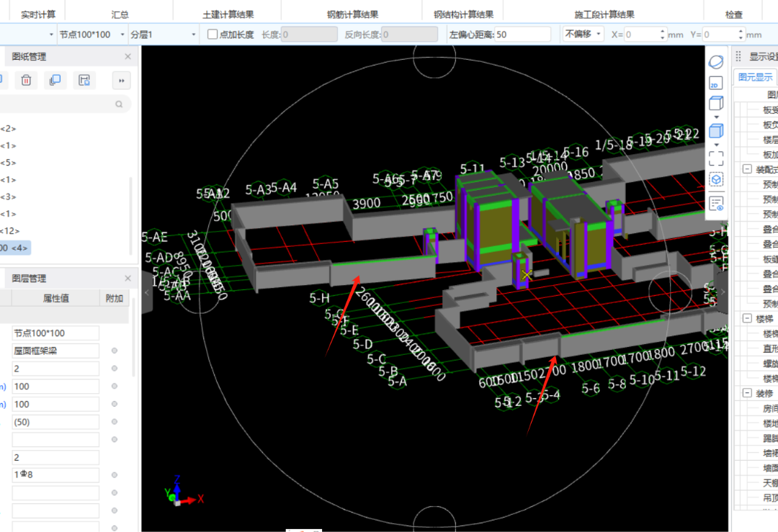Select the solid blue cube display icon
This screenshot has height=532, width=778.
(x=716, y=131)
